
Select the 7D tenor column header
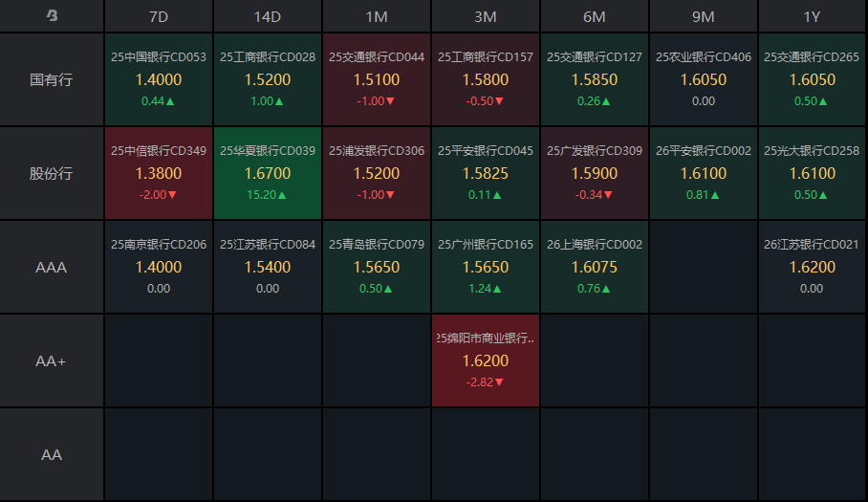coord(159,16)
